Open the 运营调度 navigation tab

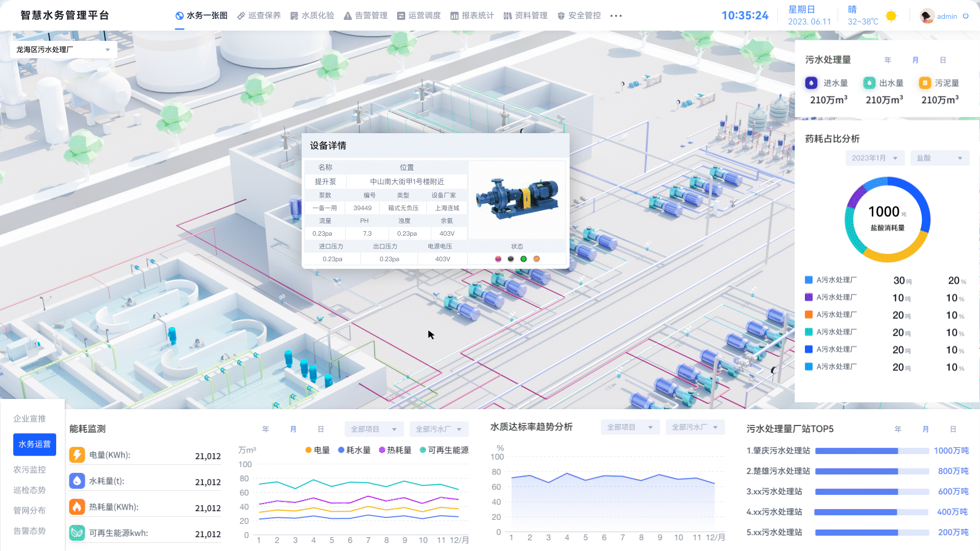(x=419, y=16)
